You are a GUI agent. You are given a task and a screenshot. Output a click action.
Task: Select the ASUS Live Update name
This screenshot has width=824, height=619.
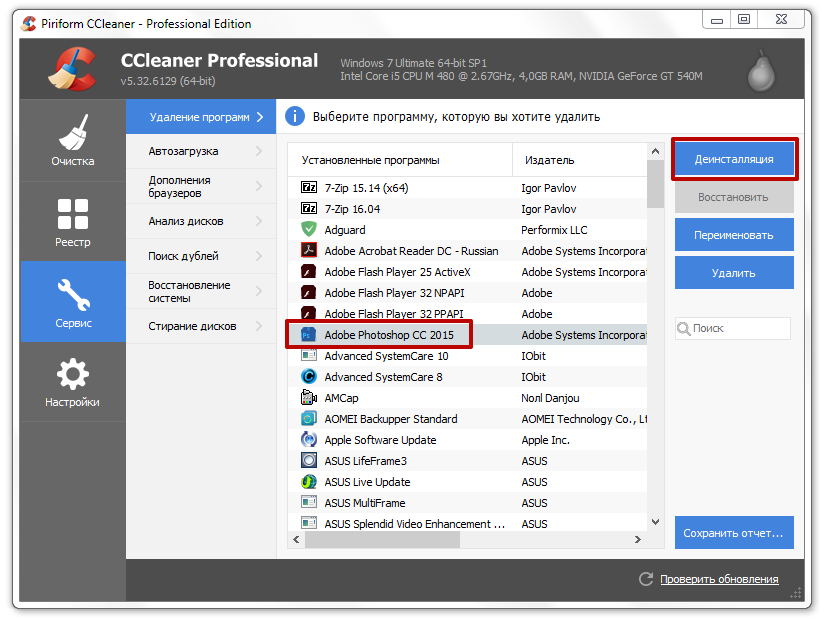coord(367,482)
